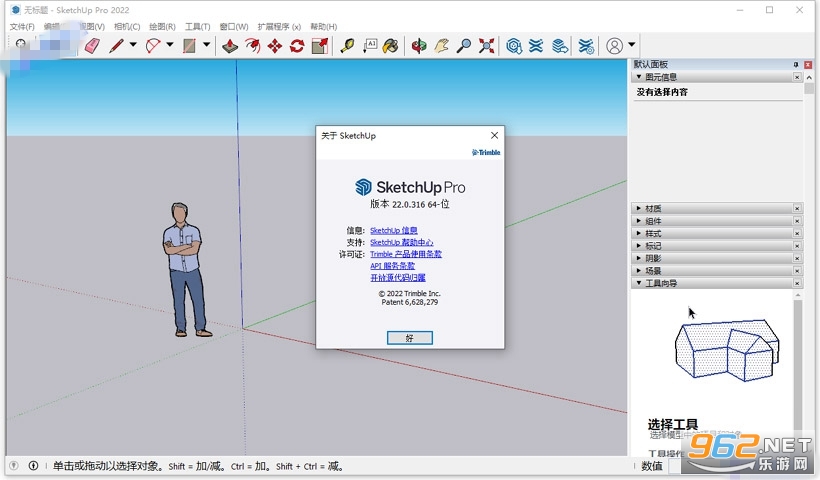Select the Paint Bucket tool
820x480 pixels.
pyautogui.click(x=390, y=46)
